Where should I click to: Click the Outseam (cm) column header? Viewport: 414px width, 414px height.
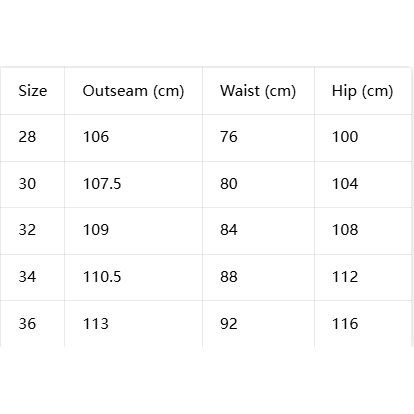[x=133, y=91]
